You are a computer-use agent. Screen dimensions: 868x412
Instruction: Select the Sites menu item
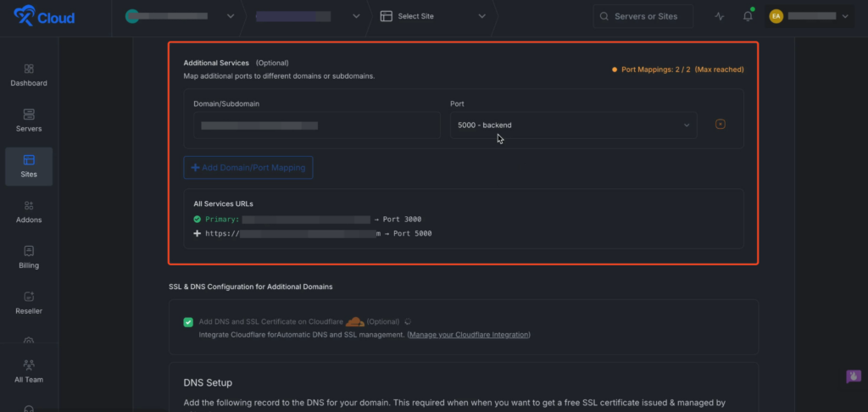29,166
